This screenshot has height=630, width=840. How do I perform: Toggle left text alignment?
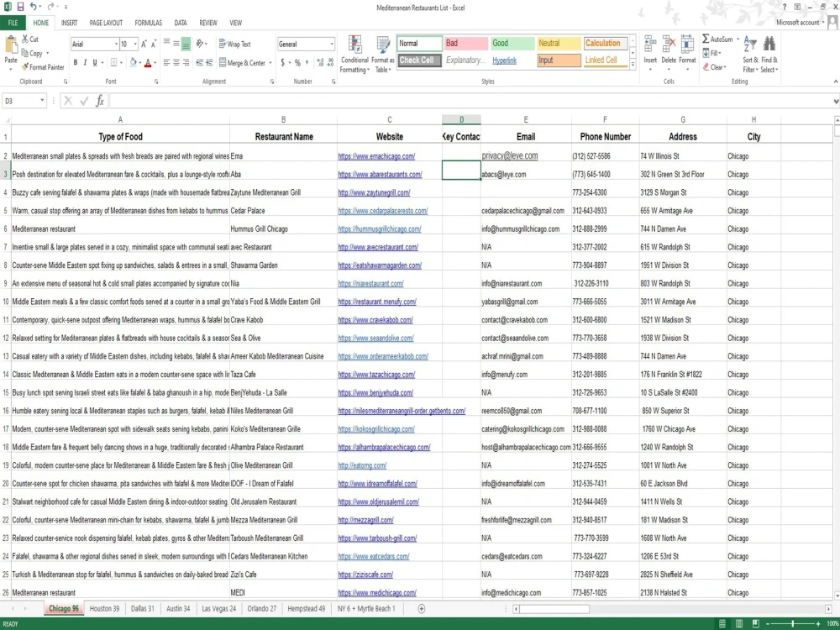pyautogui.click(x=166, y=63)
